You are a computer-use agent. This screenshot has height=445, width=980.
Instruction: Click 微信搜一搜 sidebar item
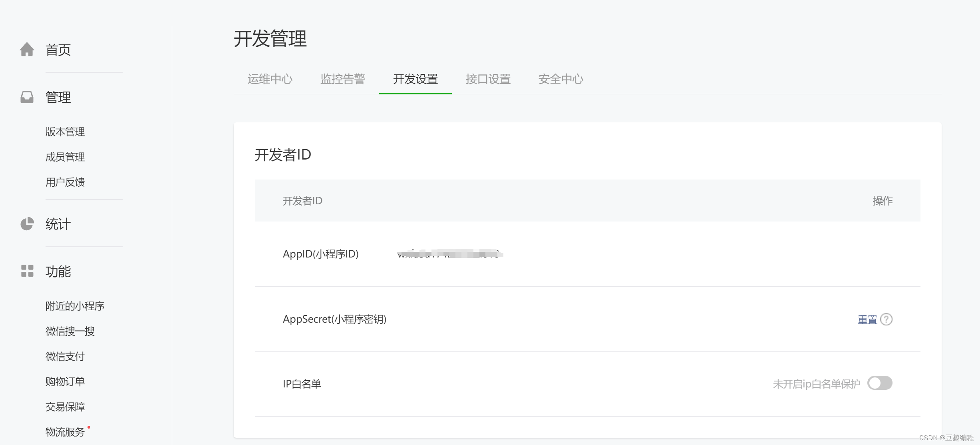click(70, 331)
